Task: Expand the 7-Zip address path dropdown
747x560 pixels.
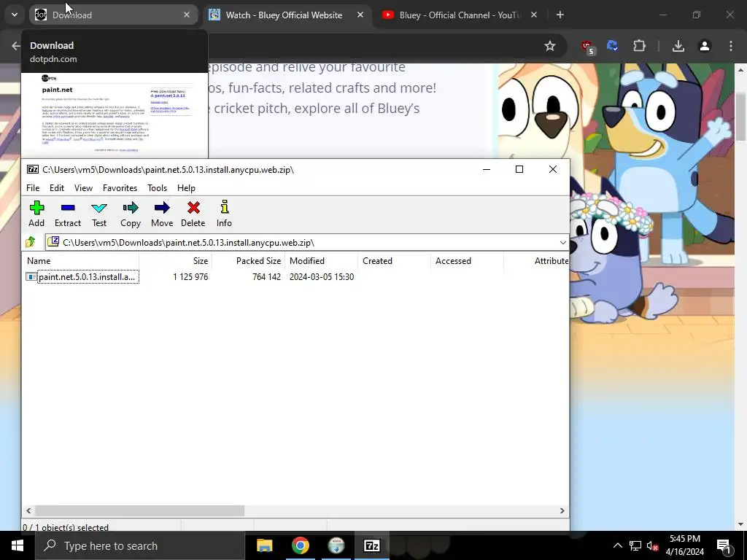Action: [562, 242]
